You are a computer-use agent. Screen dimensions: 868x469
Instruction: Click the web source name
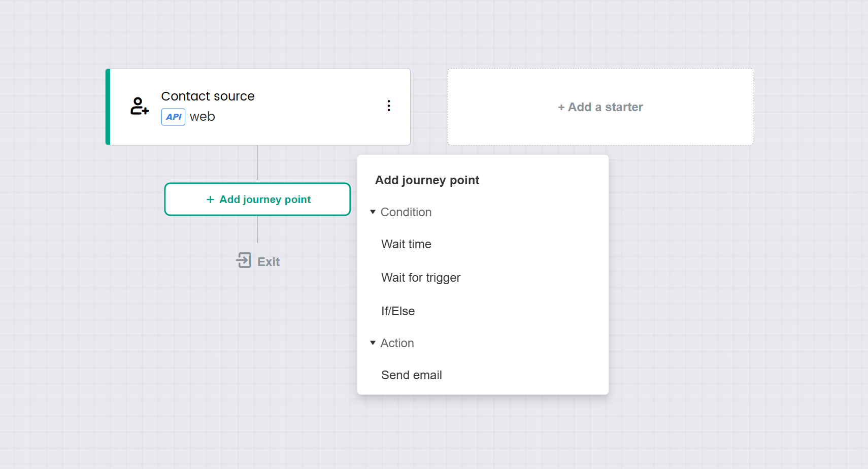click(202, 117)
